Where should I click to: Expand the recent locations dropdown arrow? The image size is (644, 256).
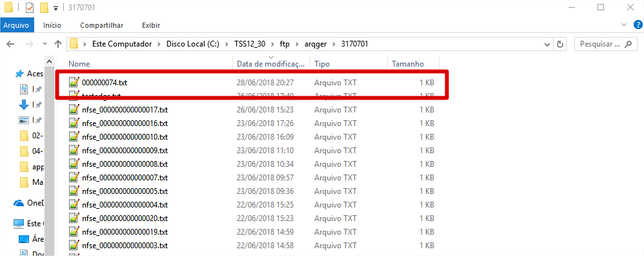(x=45, y=43)
